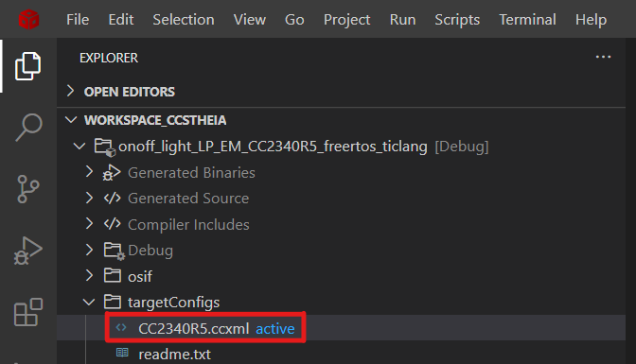Open Explorer more actions ellipsis
Viewport: 636px width, 364px height.
603,57
